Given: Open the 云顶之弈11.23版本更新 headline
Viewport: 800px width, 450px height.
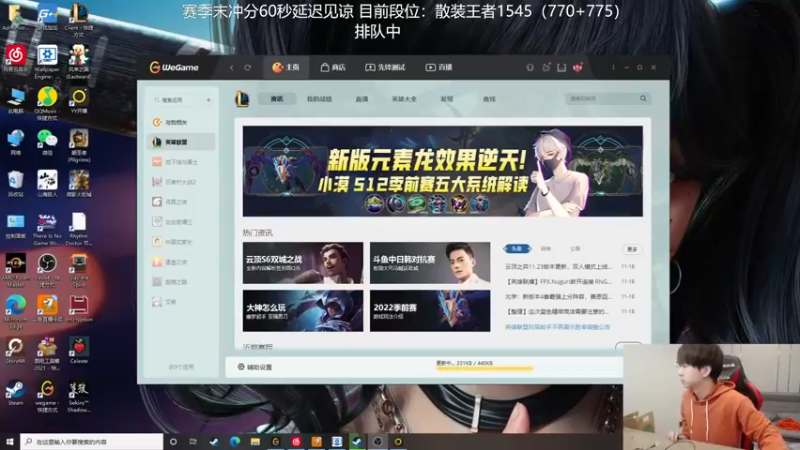Looking at the screenshot, I should 558,266.
